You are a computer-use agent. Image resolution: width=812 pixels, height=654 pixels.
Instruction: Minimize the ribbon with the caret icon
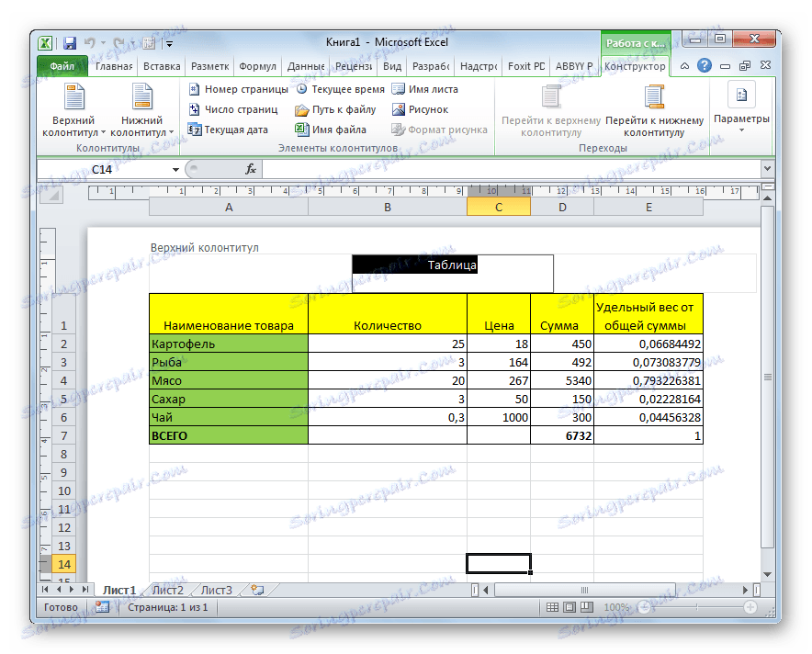(x=684, y=66)
